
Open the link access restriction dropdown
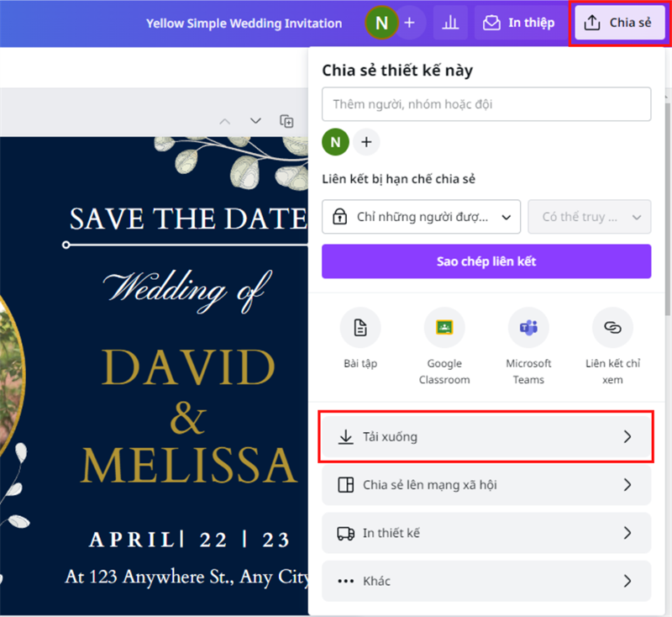tap(421, 217)
